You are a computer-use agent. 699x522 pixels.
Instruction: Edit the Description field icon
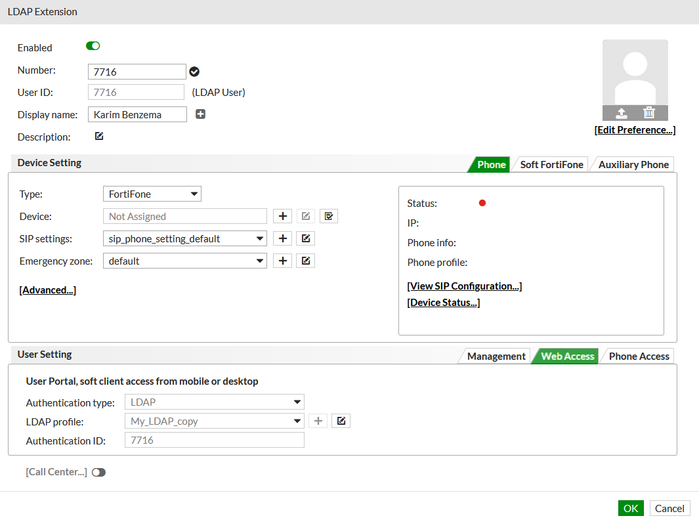(99, 136)
